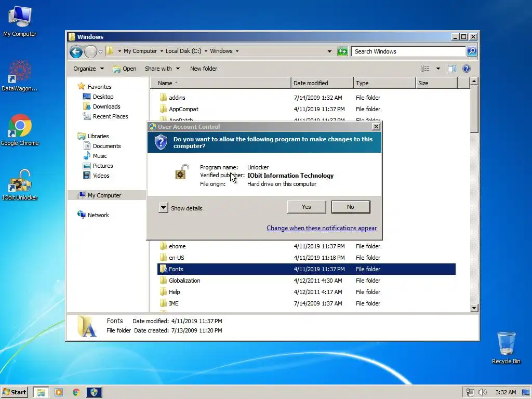Click Windows Explorer taskbar icon

(41, 393)
